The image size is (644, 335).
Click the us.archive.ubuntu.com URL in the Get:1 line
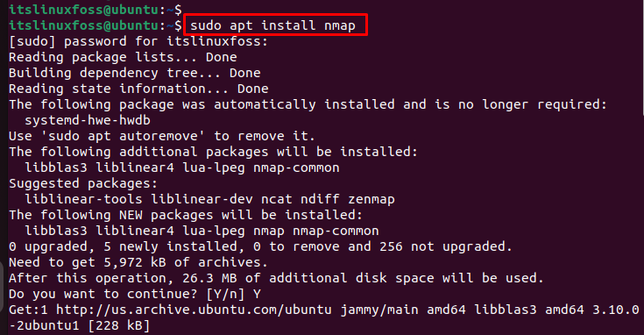[x=194, y=310]
